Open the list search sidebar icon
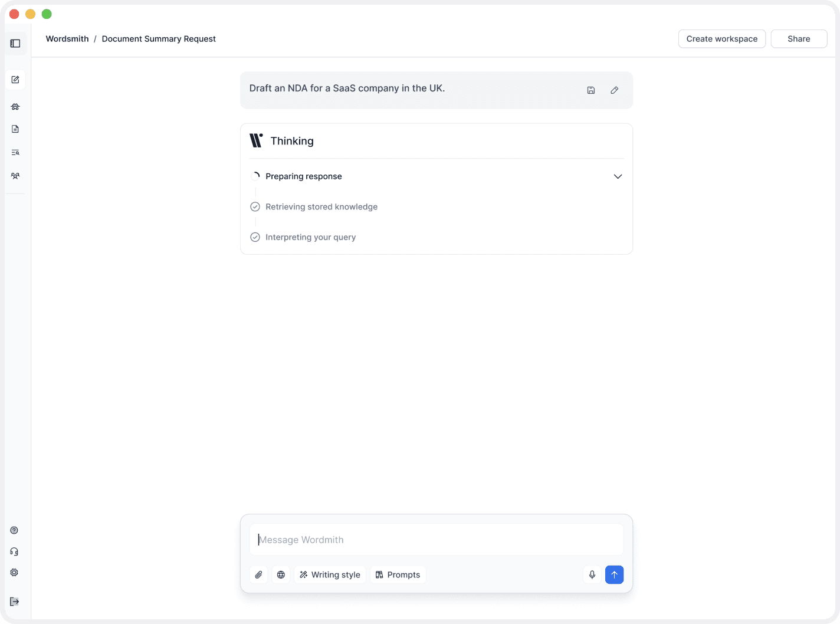The height and width of the screenshot is (624, 840). pyautogui.click(x=15, y=153)
